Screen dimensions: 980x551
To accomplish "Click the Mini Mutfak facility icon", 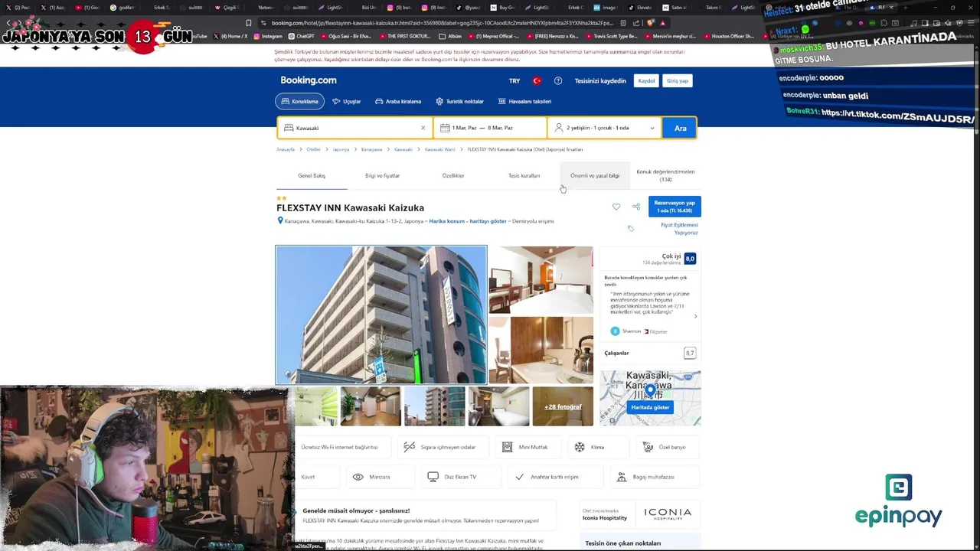I will click(x=507, y=447).
